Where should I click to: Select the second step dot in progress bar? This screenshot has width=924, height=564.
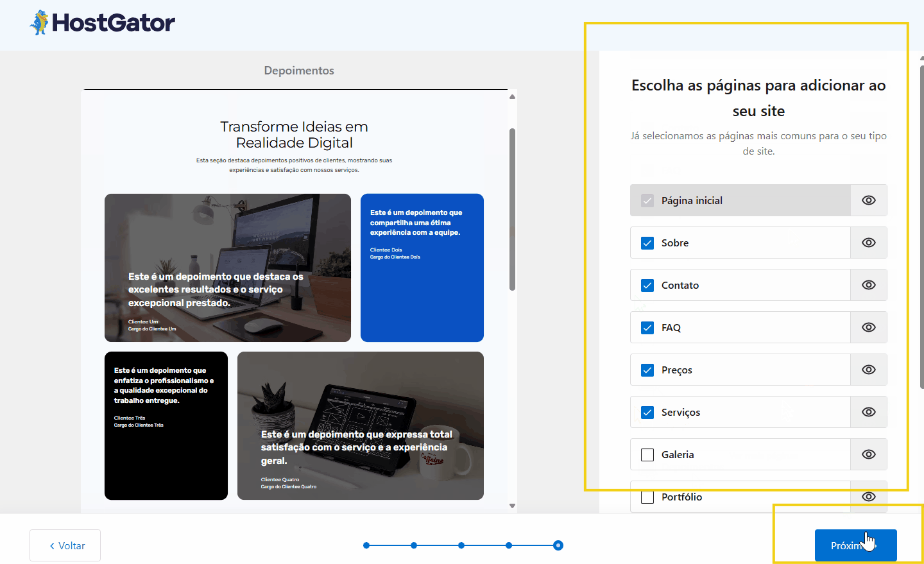click(x=414, y=545)
